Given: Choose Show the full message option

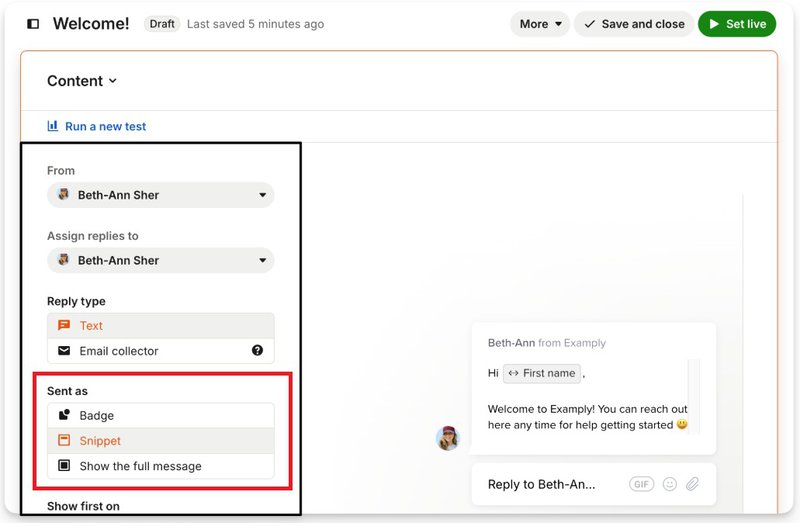Looking at the screenshot, I should (161, 465).
